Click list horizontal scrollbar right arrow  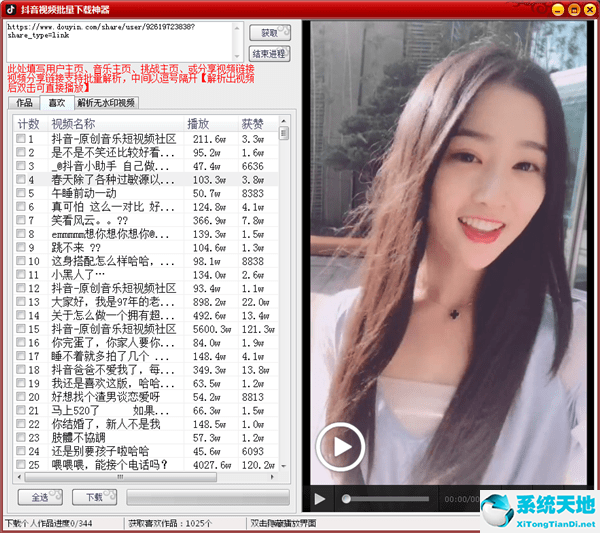click(x=272, y=477)
